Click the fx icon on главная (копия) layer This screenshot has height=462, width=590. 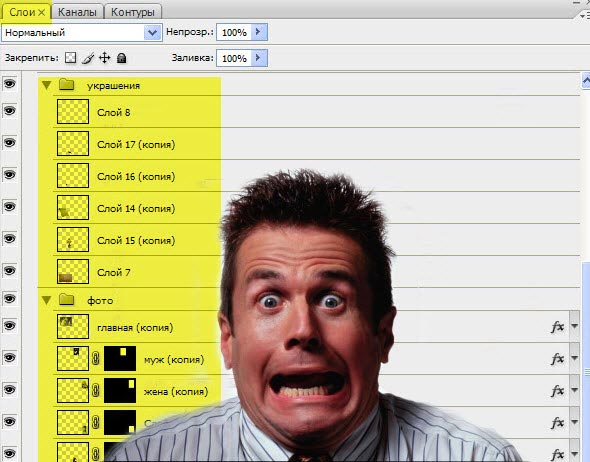tap(557, 327)
